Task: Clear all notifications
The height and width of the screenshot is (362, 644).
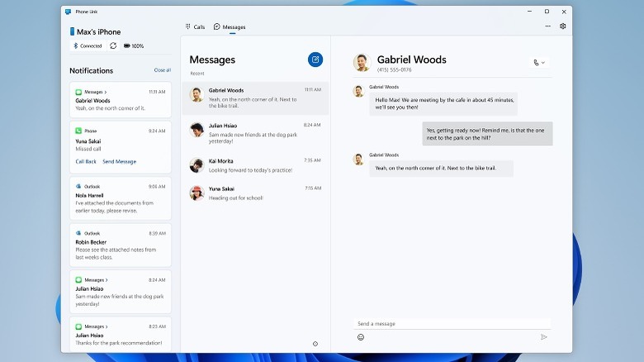Action: pyautogui.click(x=163, y=70)
